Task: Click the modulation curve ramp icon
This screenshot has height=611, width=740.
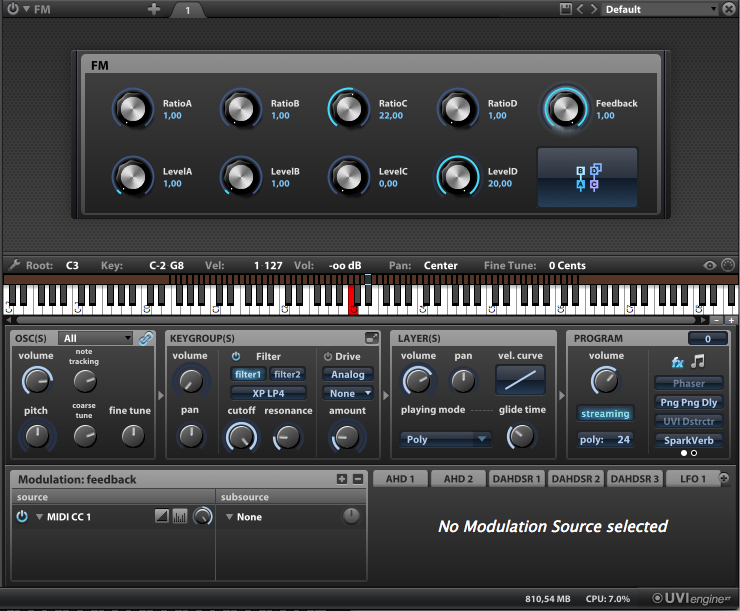Action: pyautogui.click(x=162, y=516)
